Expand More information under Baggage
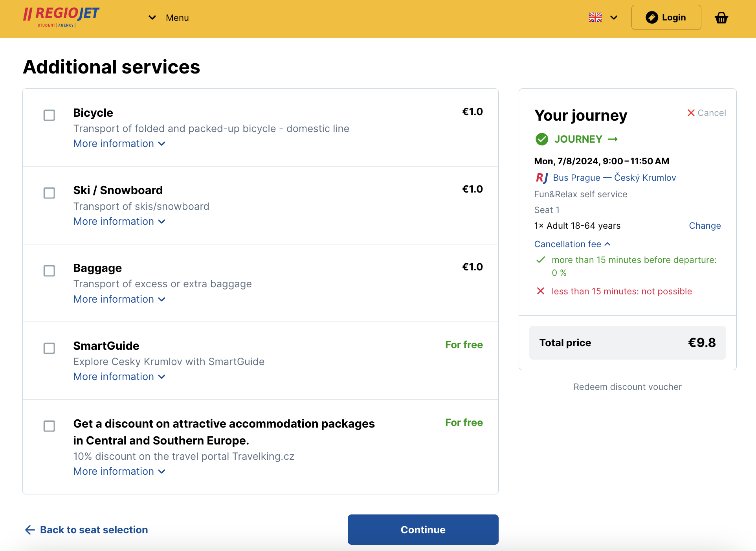Viewport: 756px width, 551px height. pyautogui.click(x=119, y=299)
